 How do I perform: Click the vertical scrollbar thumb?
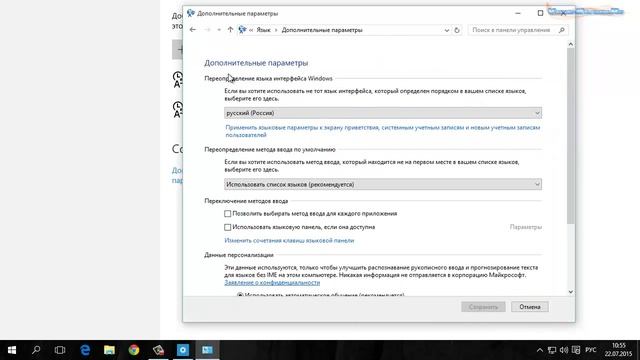571,136
